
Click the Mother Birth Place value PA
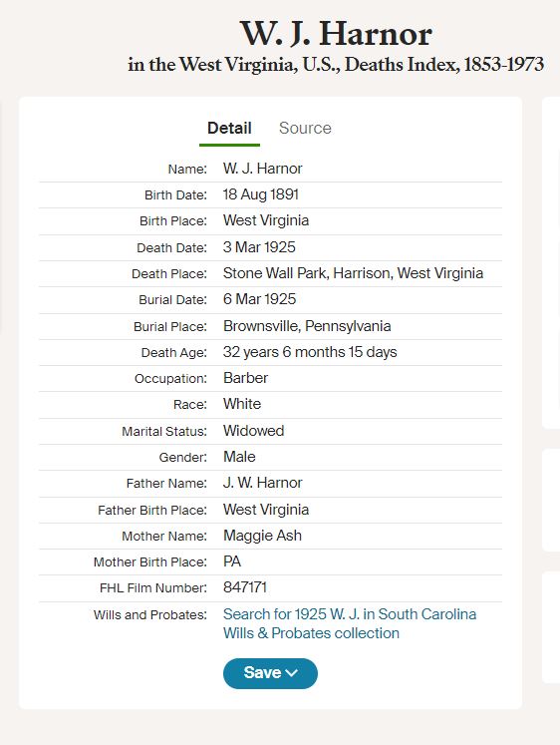click(x=232, y=561)
